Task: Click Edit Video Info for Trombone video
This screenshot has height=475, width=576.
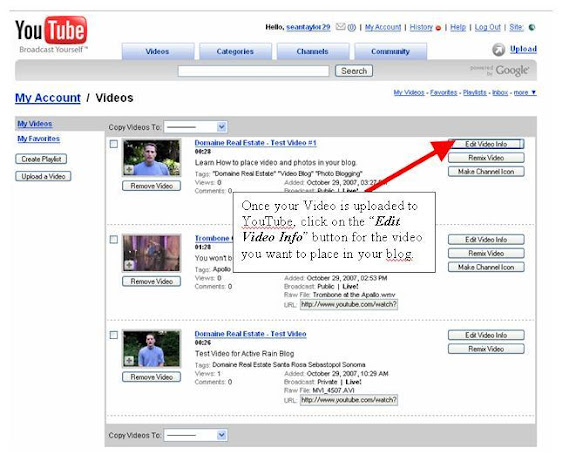Action: tap(486, 240)
